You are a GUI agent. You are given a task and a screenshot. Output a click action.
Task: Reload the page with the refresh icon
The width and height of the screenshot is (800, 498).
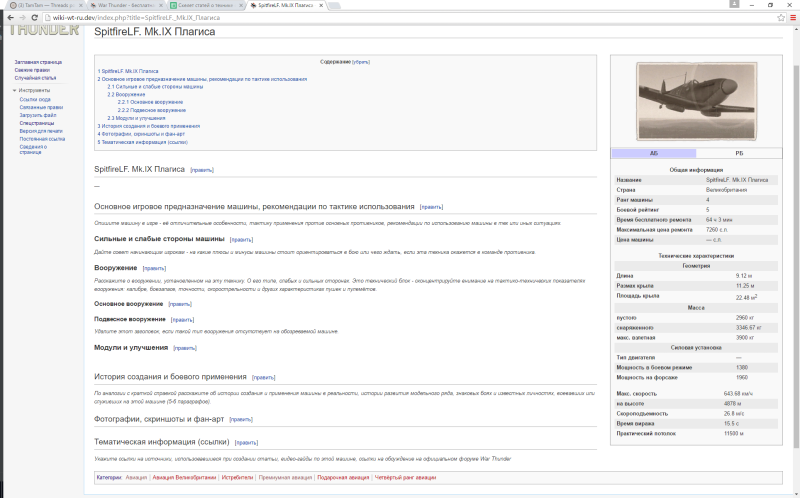point(35,17)
